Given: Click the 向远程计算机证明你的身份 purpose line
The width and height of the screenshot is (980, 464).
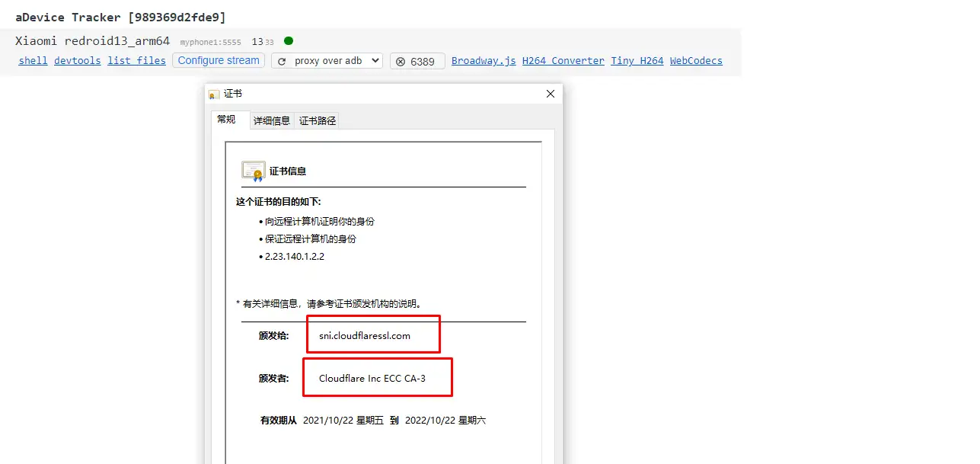Looking at the screenshot, I should tap(320, 222).
